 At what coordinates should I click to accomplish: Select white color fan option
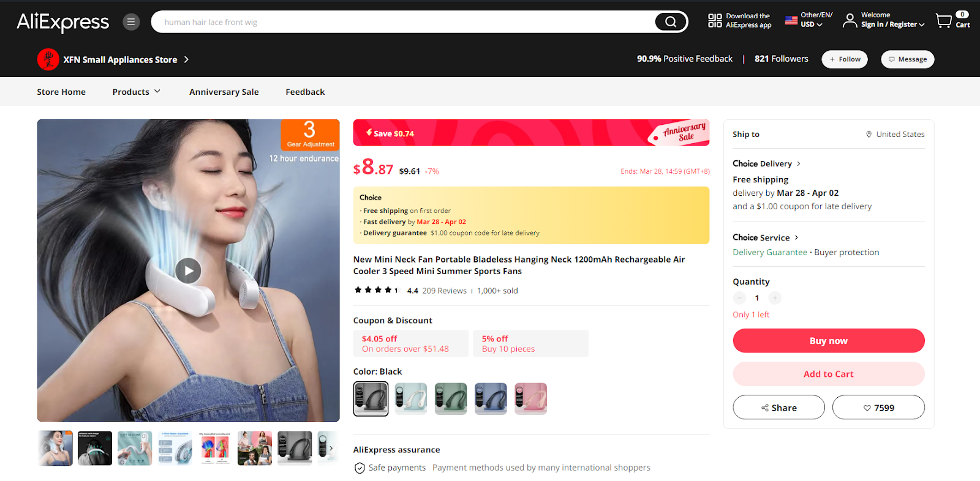411,399
